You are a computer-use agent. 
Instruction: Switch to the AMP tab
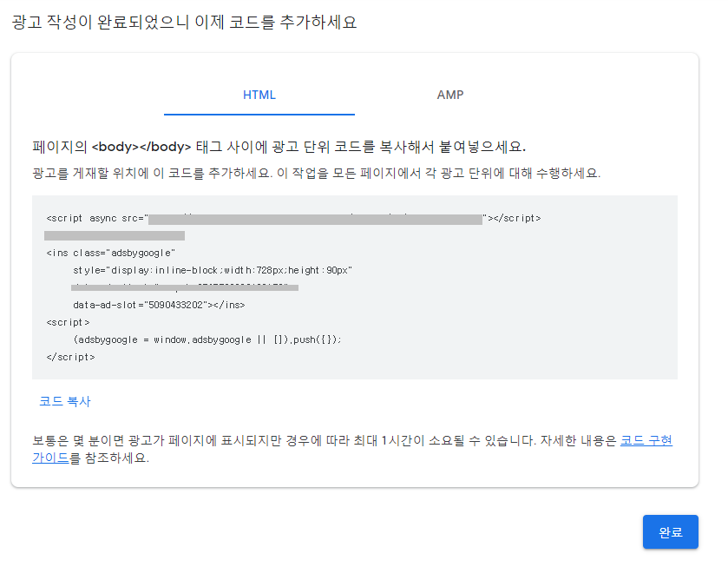pos(449,96)
